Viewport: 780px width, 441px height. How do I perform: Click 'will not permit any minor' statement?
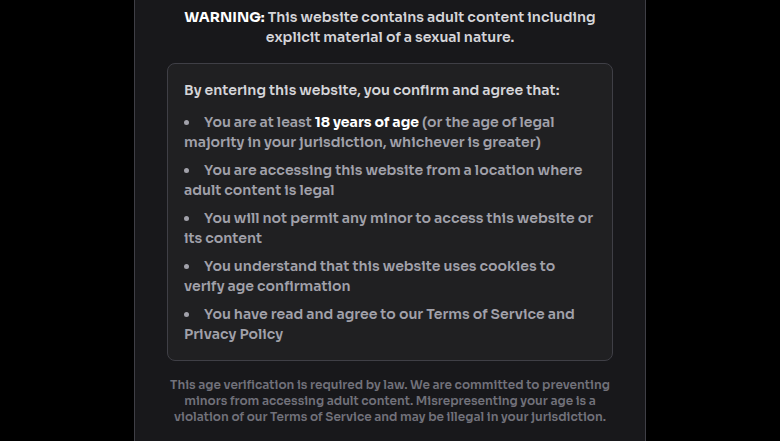(330, 218)
